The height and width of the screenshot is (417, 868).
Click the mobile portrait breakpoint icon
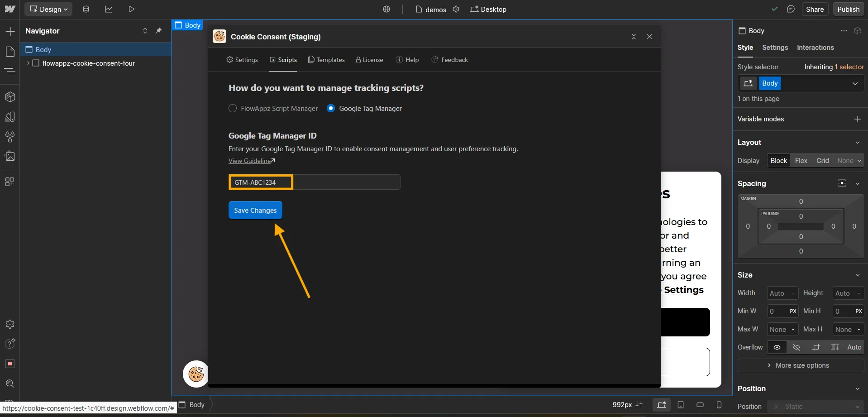click(x=719, y=405)
